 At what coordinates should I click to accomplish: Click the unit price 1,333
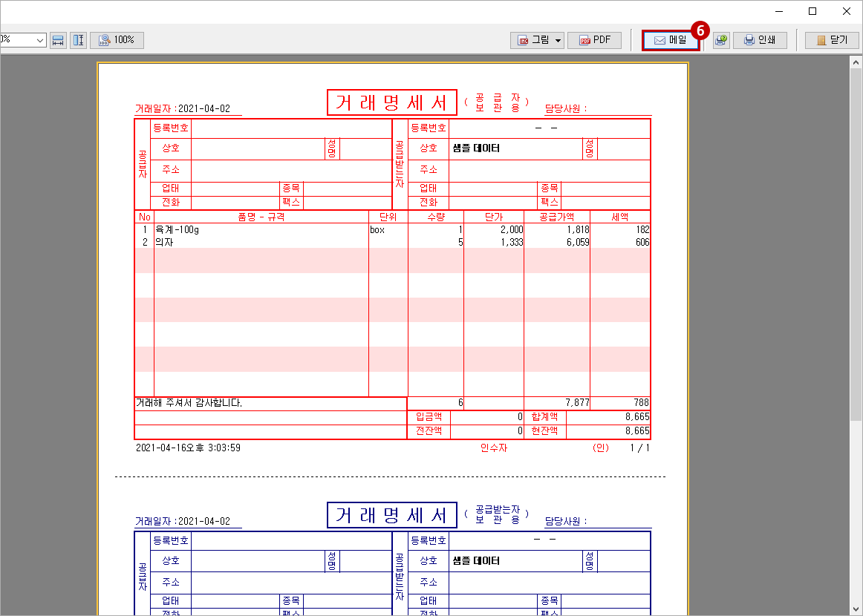tap(512, 242)
